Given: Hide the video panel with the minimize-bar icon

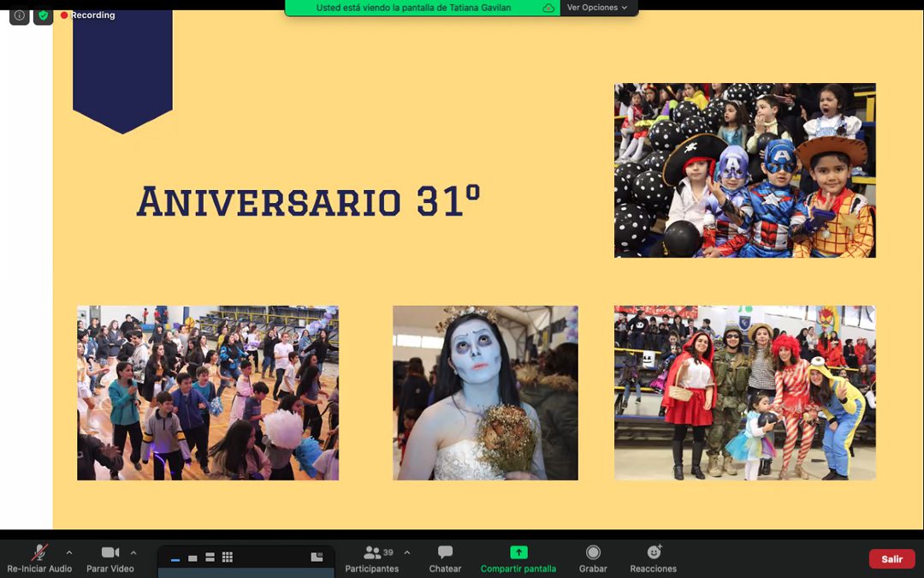Looking at the screenshot, I should (175, 558).
